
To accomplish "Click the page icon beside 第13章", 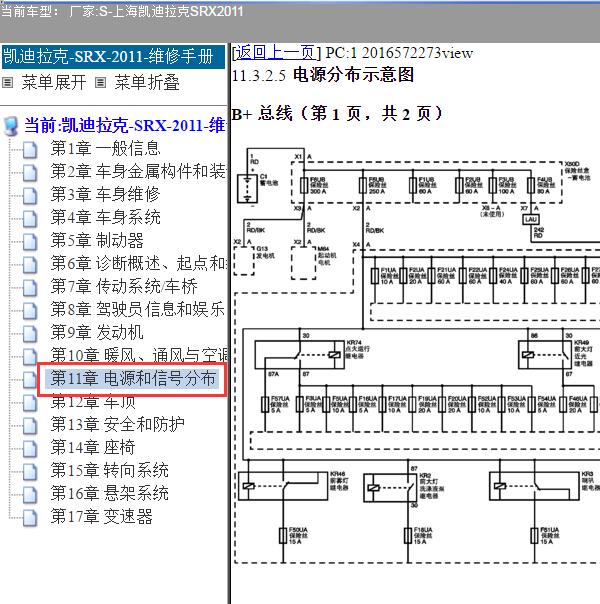I will pos(30,426).
